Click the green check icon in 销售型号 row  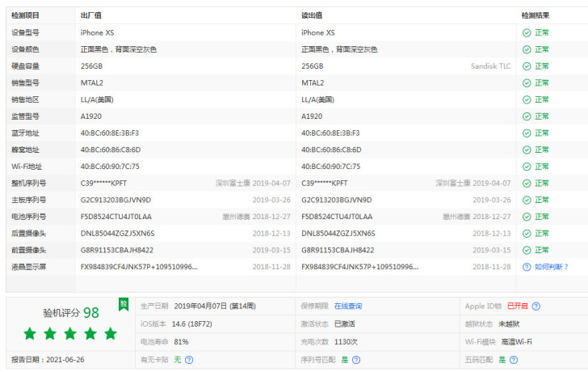527,83
